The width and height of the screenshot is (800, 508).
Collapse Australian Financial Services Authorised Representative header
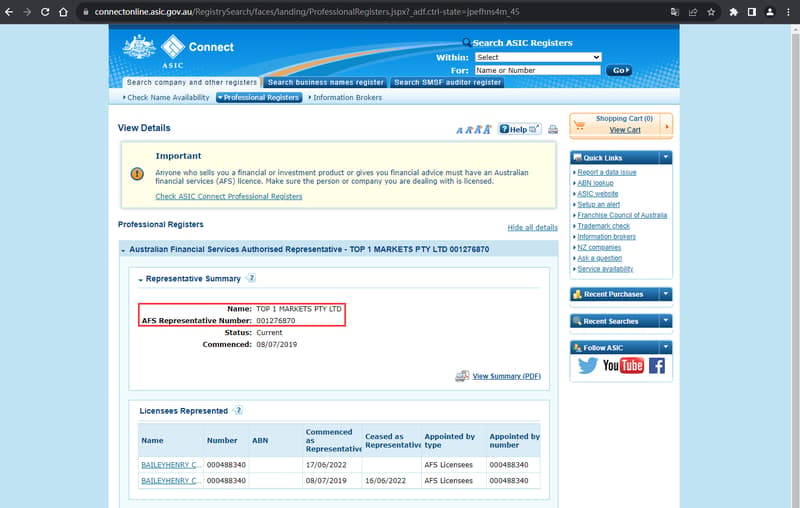coord(123,250)
